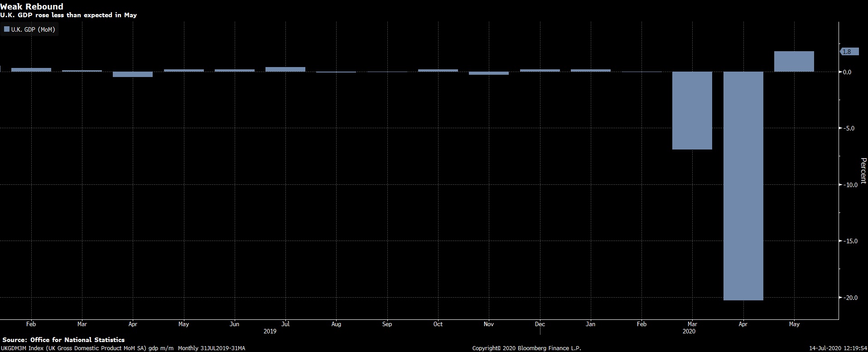Click the April 2019 small negative bar
The height and width of the screenshot is (352, 868).
coord(133,74)
